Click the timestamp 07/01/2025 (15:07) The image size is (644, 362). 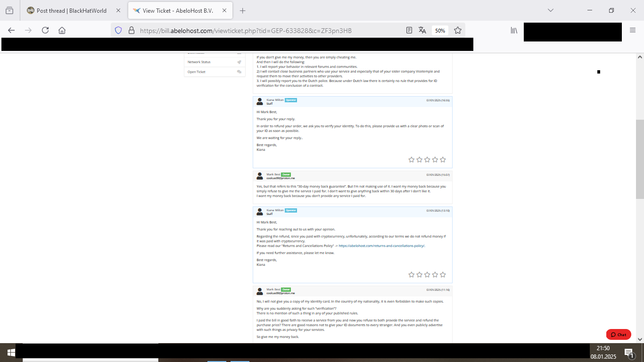coord(438,175)
